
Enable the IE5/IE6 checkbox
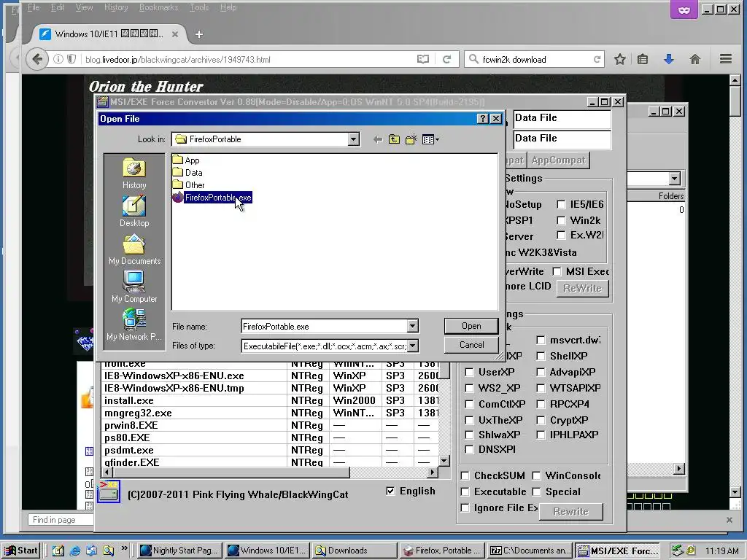[x=561, y=204]
